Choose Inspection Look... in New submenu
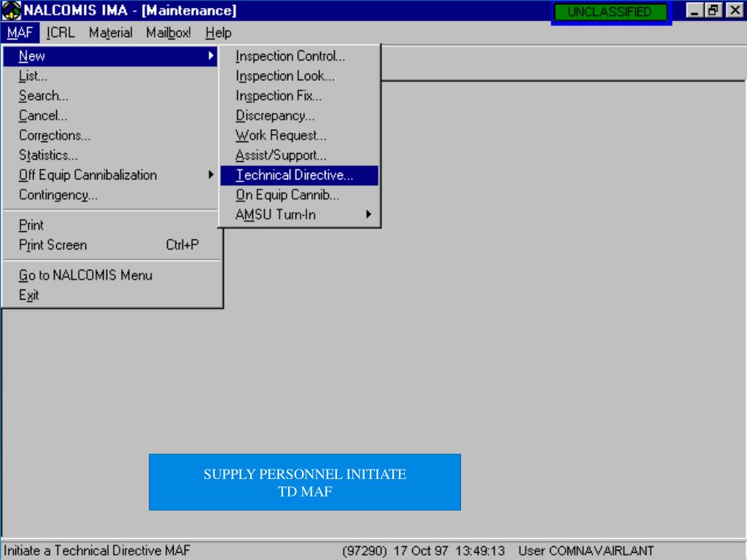Screen dimensions: 747x560 coord(299,76)
